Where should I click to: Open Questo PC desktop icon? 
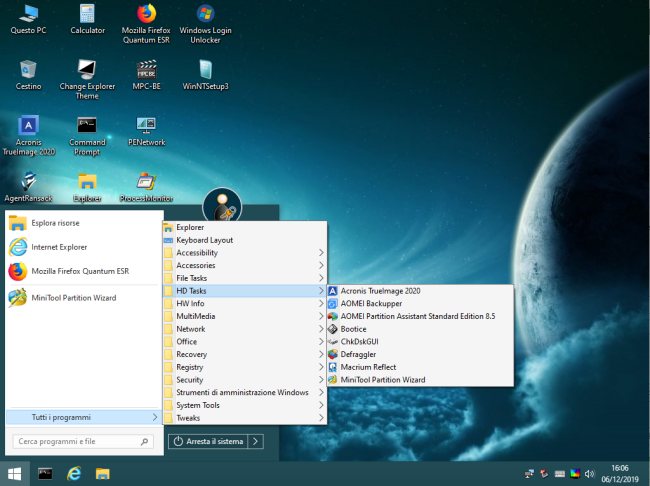point(28,19)
